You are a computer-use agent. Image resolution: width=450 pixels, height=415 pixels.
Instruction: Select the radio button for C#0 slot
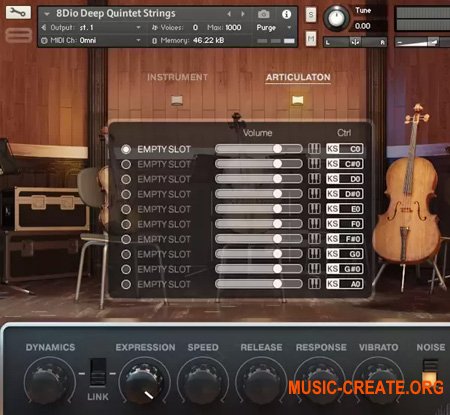(126, 164)
